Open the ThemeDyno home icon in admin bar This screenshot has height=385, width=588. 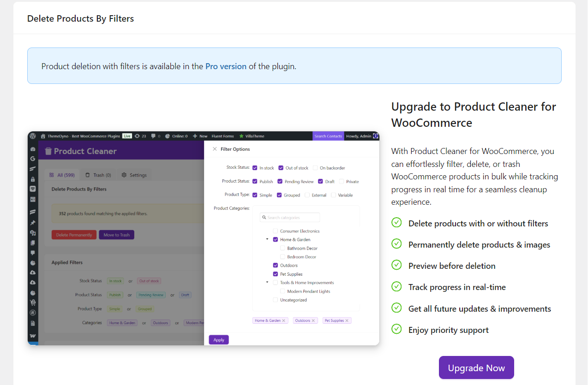point(43,136)
